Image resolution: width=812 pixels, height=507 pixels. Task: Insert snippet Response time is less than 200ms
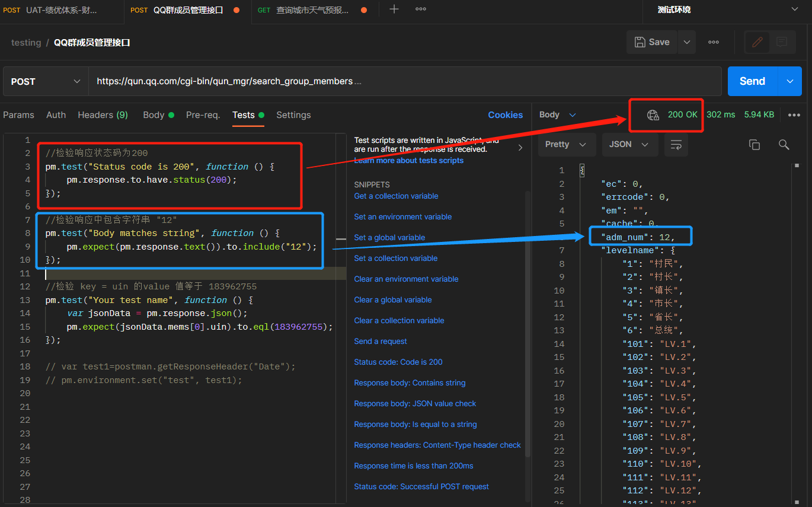[414, 466]
